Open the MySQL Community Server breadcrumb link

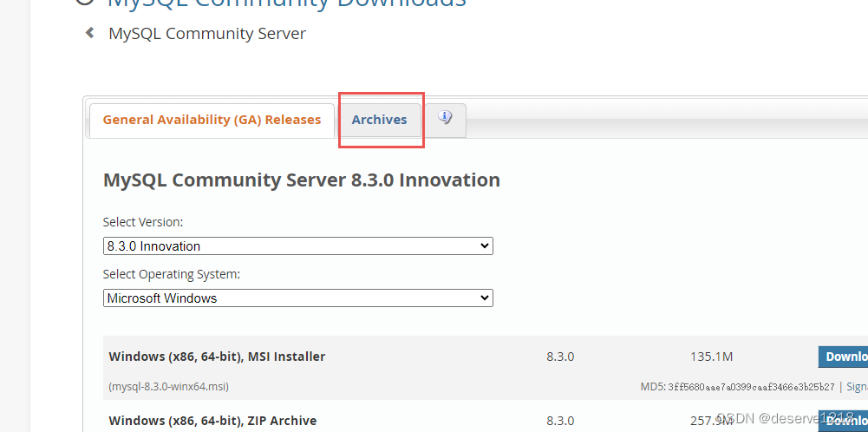click(207, 33)
